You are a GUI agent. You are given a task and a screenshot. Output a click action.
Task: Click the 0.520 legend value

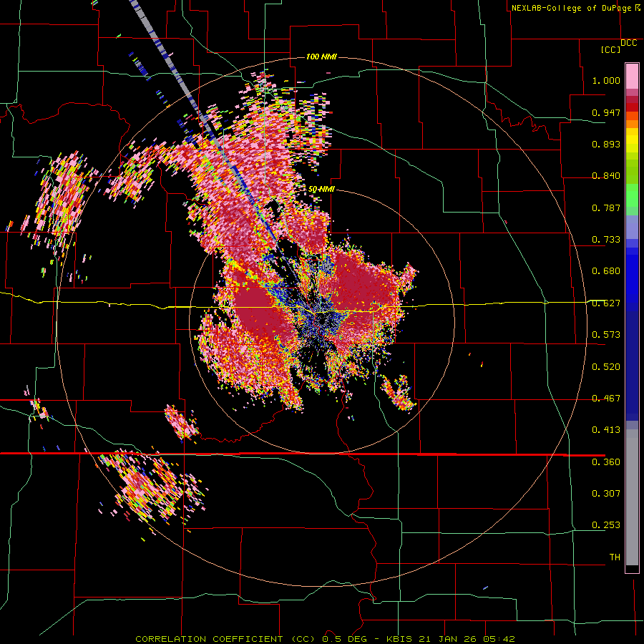coord(606,367)
